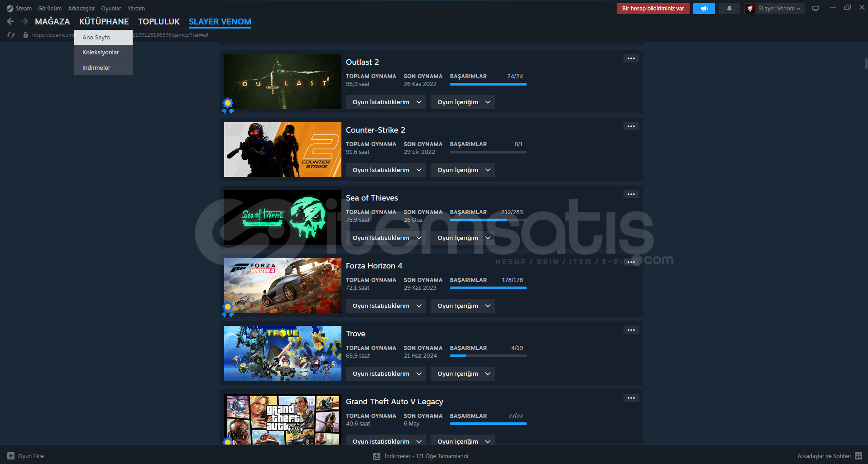Expand Sea of Thieves Oyun İstatistiklerim dropdown
This screenshot has width=868, height=464.
386,238
